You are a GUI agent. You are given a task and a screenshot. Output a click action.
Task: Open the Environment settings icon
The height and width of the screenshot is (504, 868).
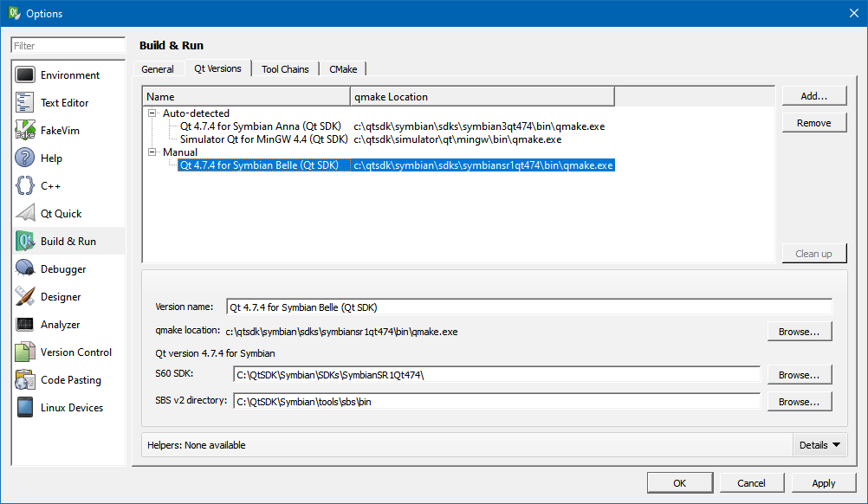click(x=25, y=75)
